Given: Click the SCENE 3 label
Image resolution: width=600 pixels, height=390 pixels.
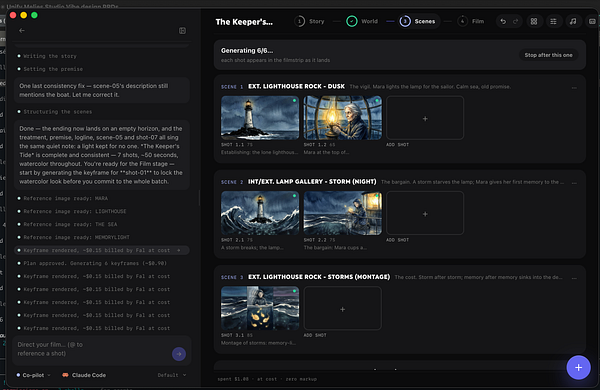Looking at the screenshot, I should (x=232, y=277).
